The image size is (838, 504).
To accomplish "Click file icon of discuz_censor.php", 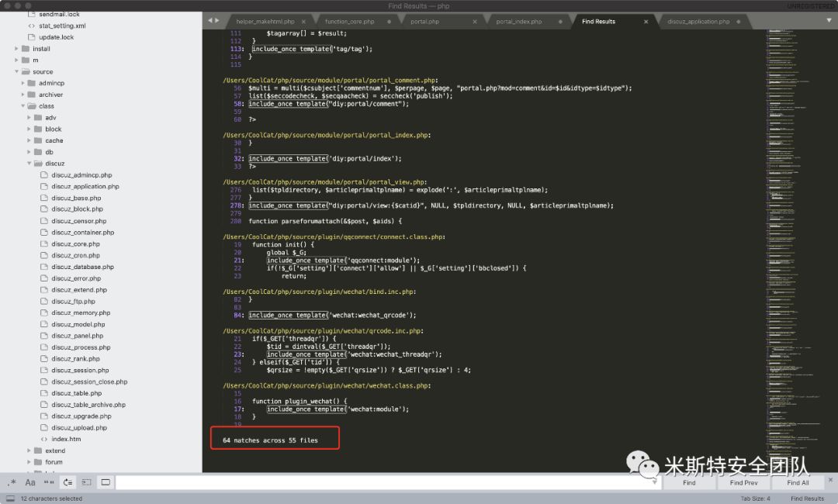I will click(44, 220).
